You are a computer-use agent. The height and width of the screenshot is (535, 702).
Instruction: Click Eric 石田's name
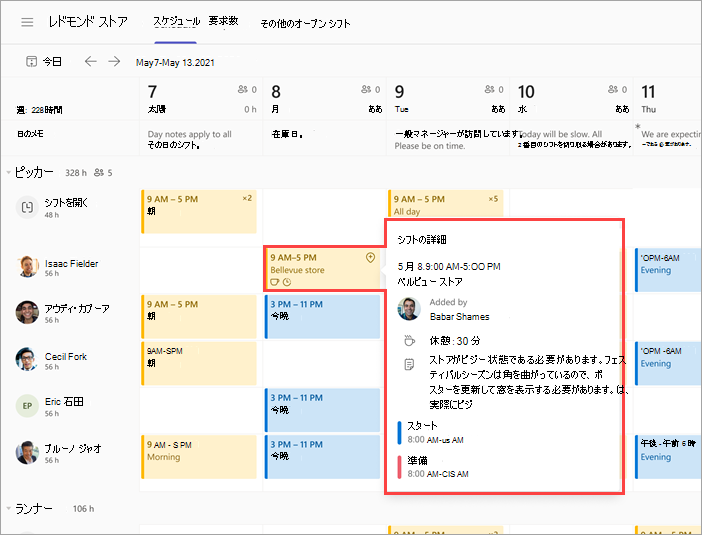point(64,402)
